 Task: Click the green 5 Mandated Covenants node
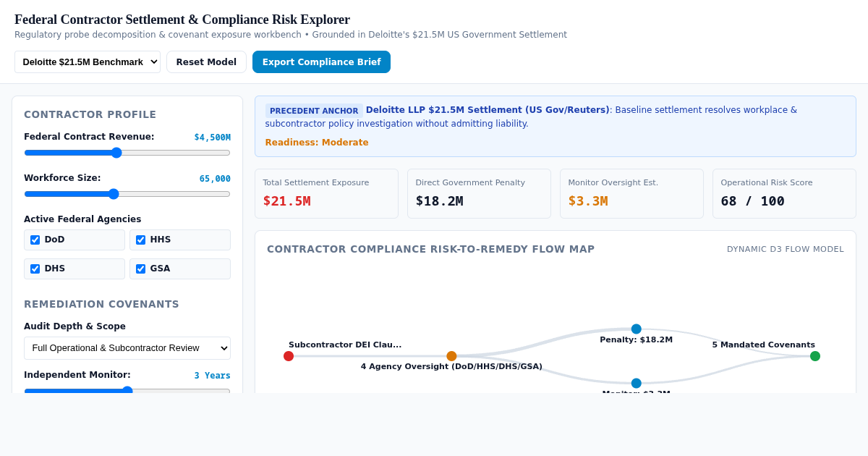coord(815,356)
